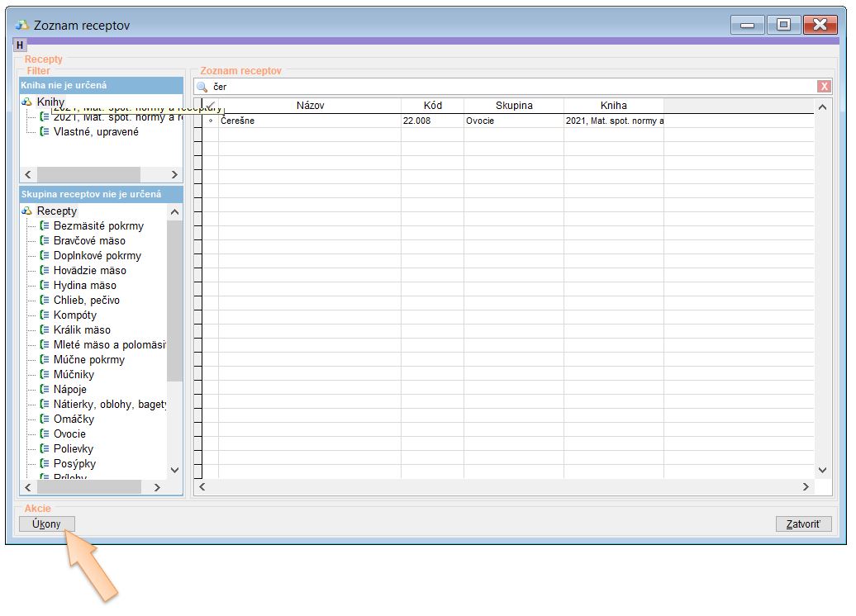Open the Úkony actions button

click(47, 524)
